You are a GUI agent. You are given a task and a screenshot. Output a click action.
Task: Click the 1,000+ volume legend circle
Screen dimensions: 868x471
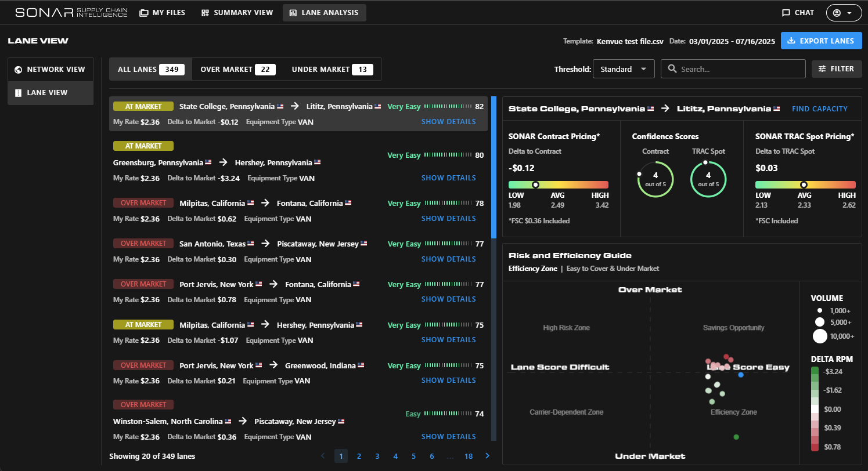[x=820, y=310]
